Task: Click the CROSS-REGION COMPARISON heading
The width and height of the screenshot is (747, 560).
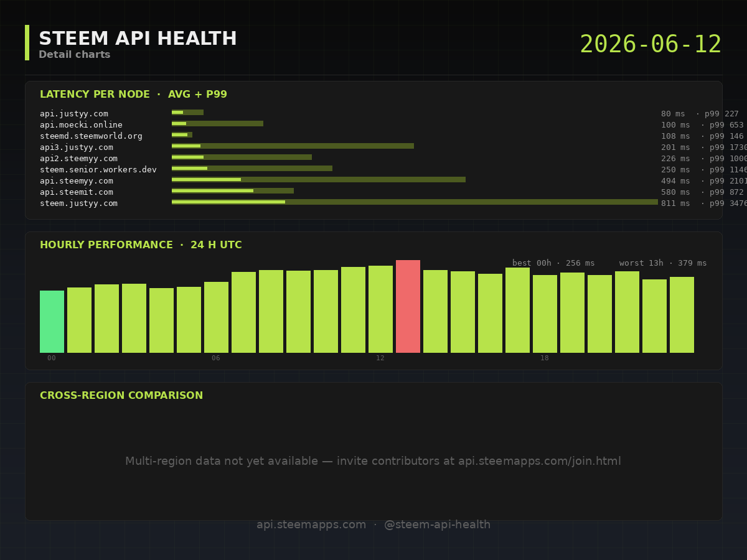Action: (121, 396)
